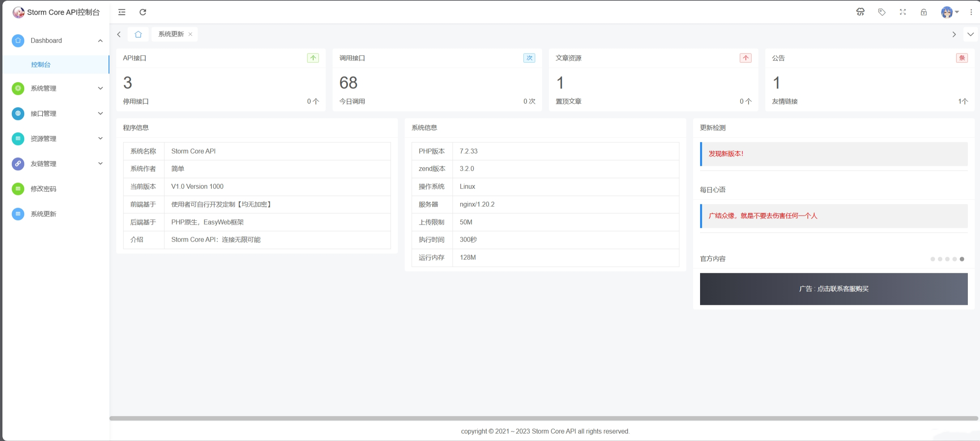This screenshot has height=441, width=980.
Task: Open the user avatar dropdown
Action: click(948, 12)
